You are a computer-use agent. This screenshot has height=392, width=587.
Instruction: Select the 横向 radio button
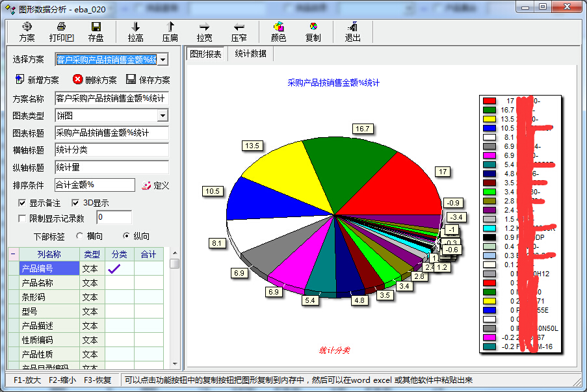point(80,236)
